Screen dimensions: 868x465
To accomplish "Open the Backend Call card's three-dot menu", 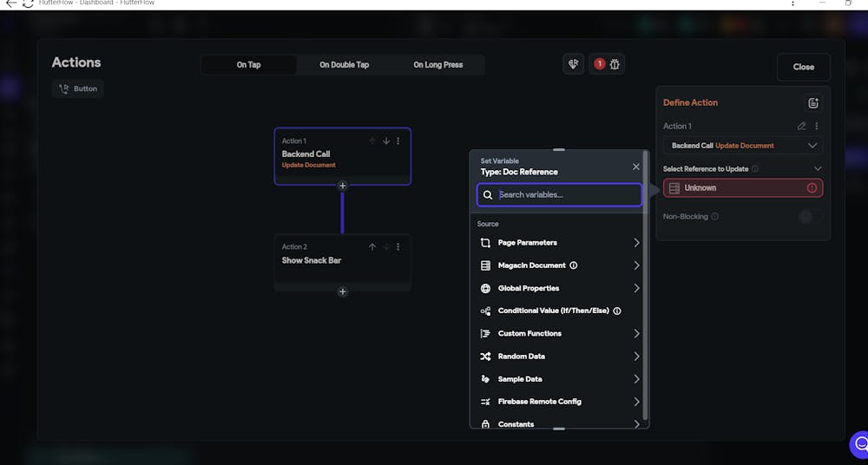I will click(x=398, y=141).
